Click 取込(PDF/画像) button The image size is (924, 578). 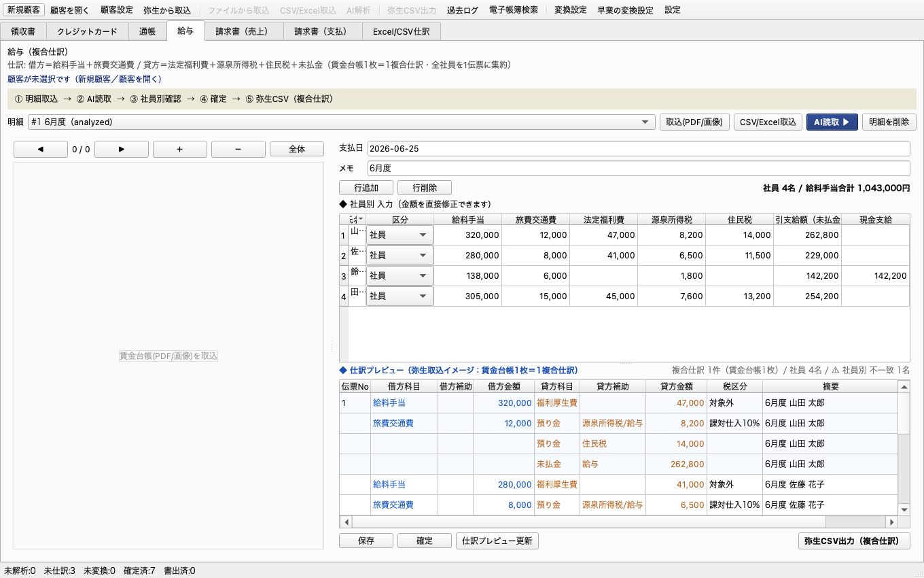694,122
